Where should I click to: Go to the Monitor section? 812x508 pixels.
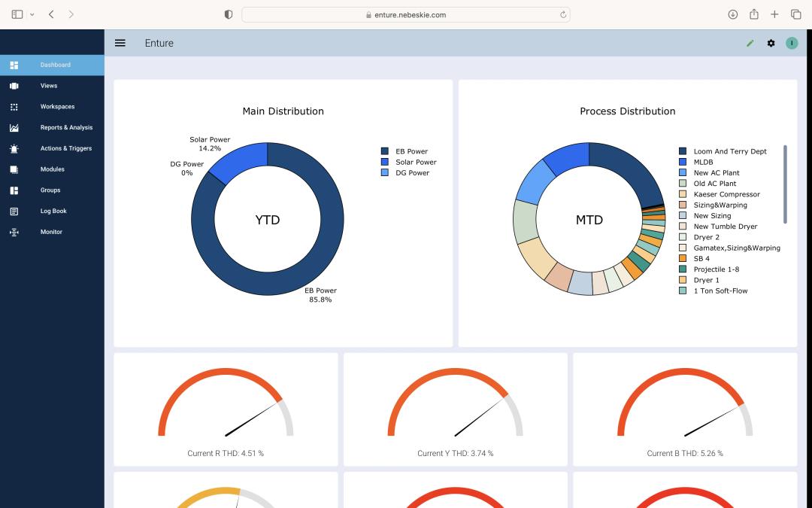52,233
